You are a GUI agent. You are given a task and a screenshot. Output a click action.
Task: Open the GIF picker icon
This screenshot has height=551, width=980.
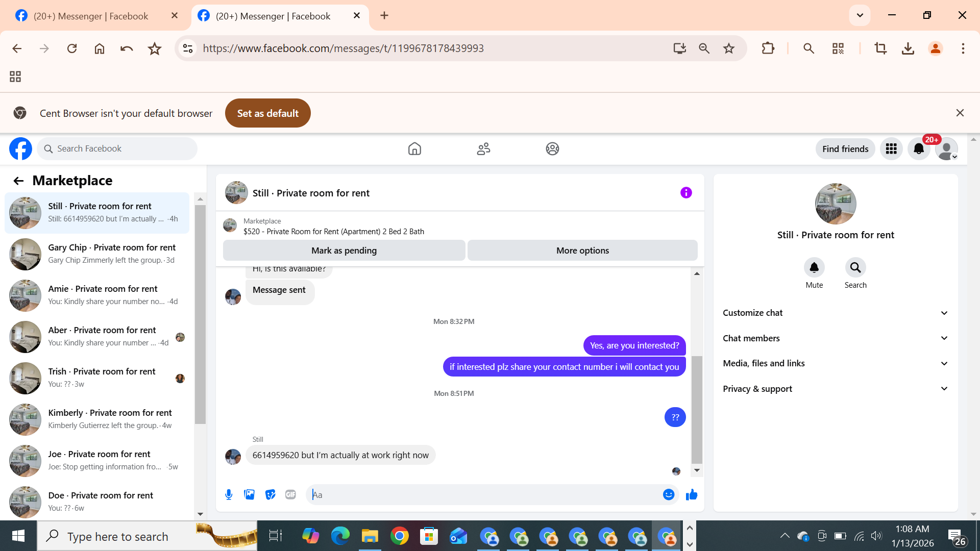[290, 494]
